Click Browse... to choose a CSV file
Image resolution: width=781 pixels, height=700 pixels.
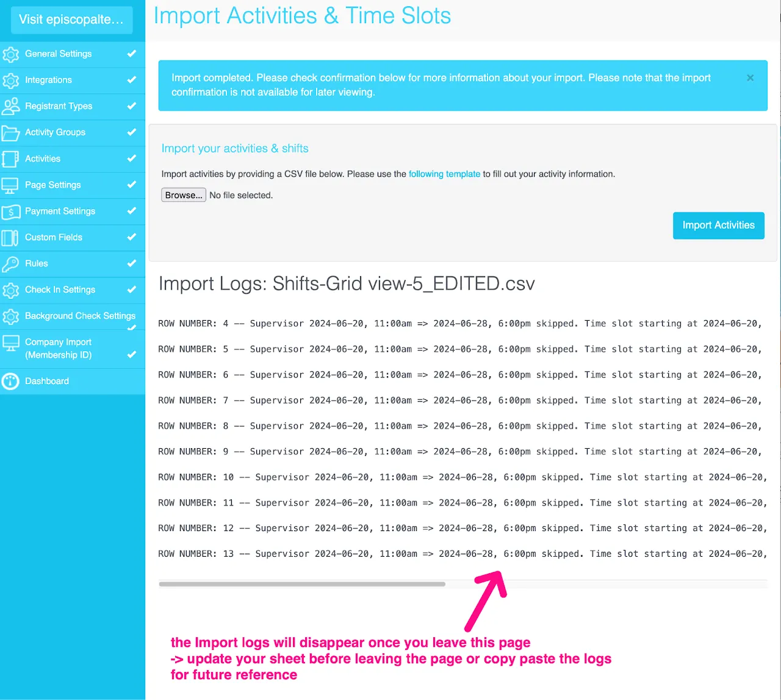click(x=183, y=195)
